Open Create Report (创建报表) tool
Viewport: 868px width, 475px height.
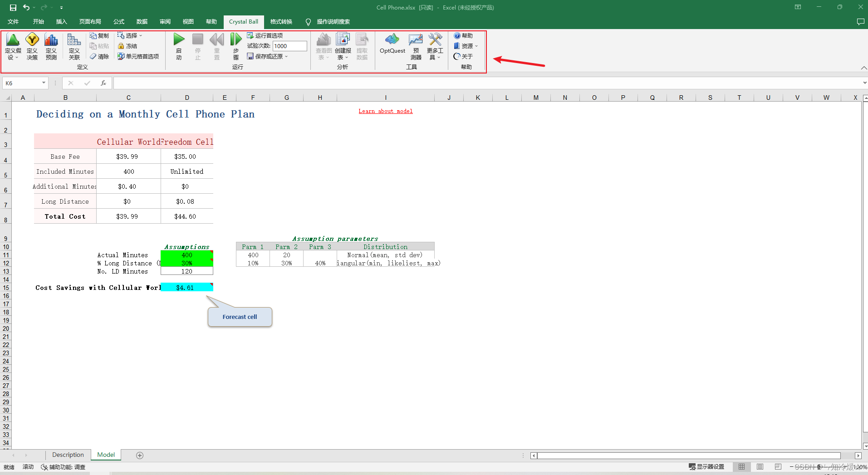point(343,46)
